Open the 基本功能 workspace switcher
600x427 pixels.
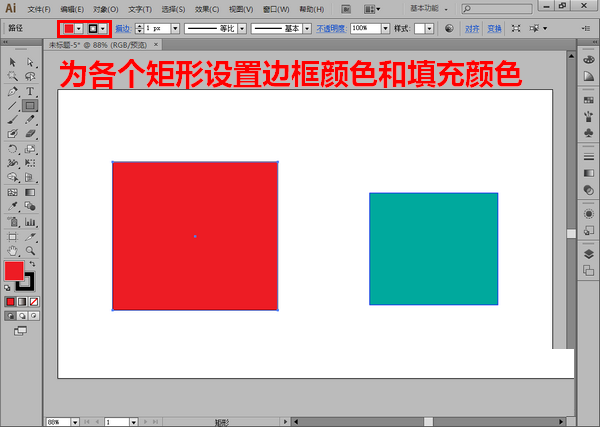pyautogui.click(x=433, y=8)
